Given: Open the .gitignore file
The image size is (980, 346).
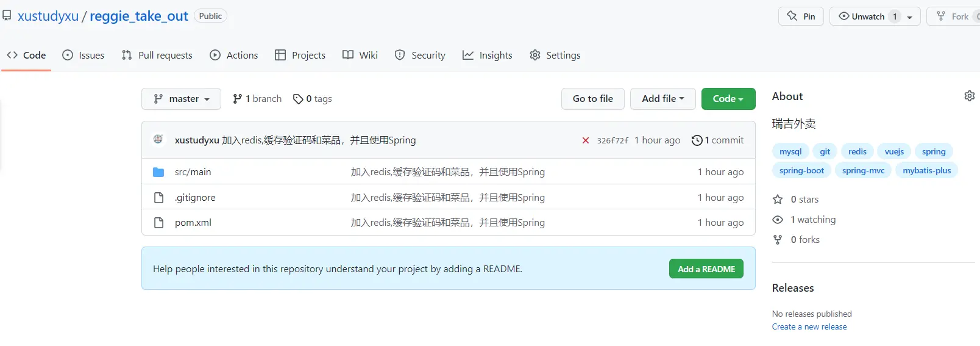Looking at the screenshot, I should [195, 198].
